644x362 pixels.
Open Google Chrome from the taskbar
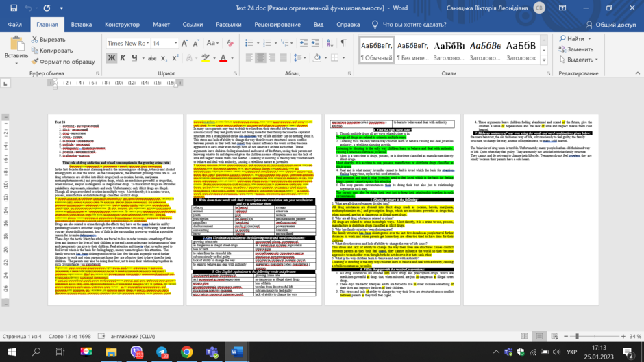click(x=186, y=352)
